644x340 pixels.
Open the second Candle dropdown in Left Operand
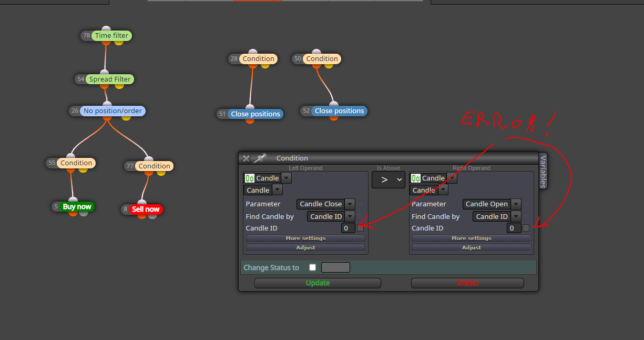(x=278, y=190)
